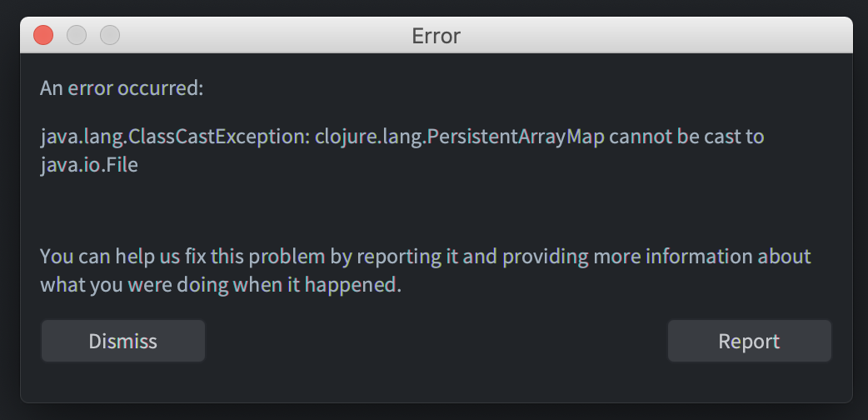Dismiss the error dialog
The width and height of the screenshot is (868, 420).
click(x=123, y=341)
